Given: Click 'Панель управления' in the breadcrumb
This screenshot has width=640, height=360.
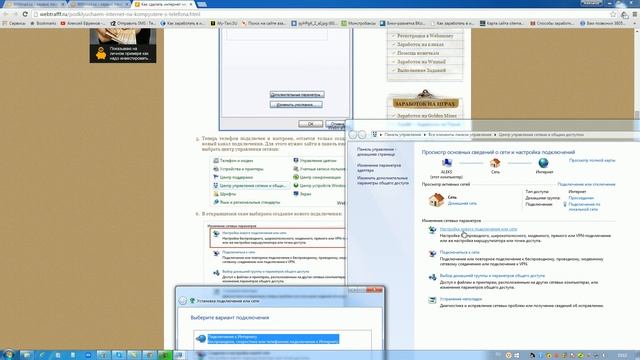Looking at the screenshot, I should tap(402, 135).
